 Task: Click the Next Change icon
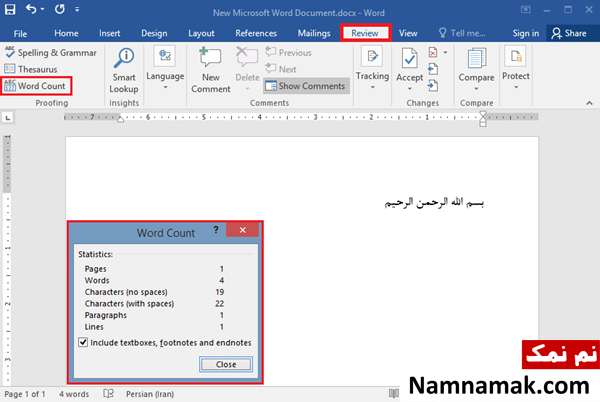pos(433,86)
